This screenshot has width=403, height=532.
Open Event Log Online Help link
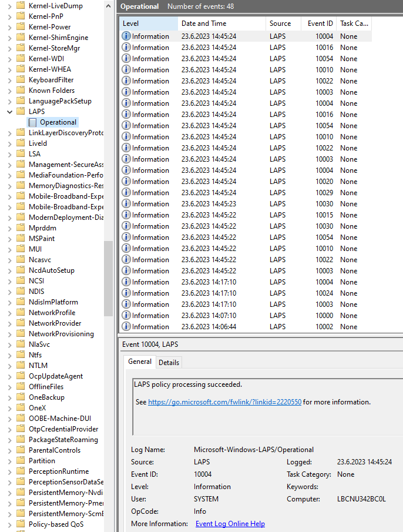coord(230,524)
